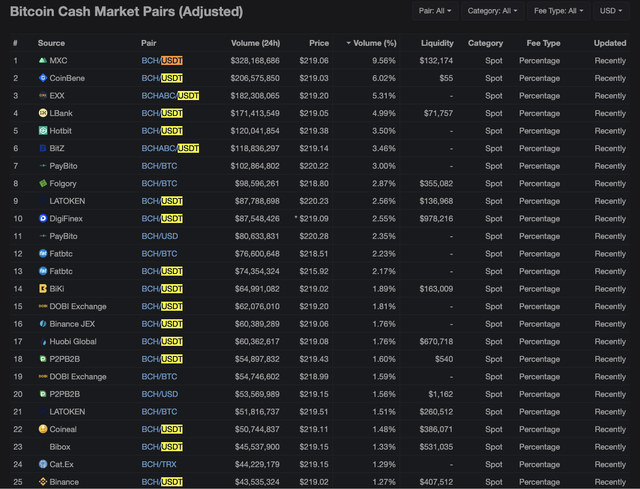Image resolution: width=640 pixels, height=489 pixels.
Task: Sort table by Updated column header
Action: pos(610,43)
